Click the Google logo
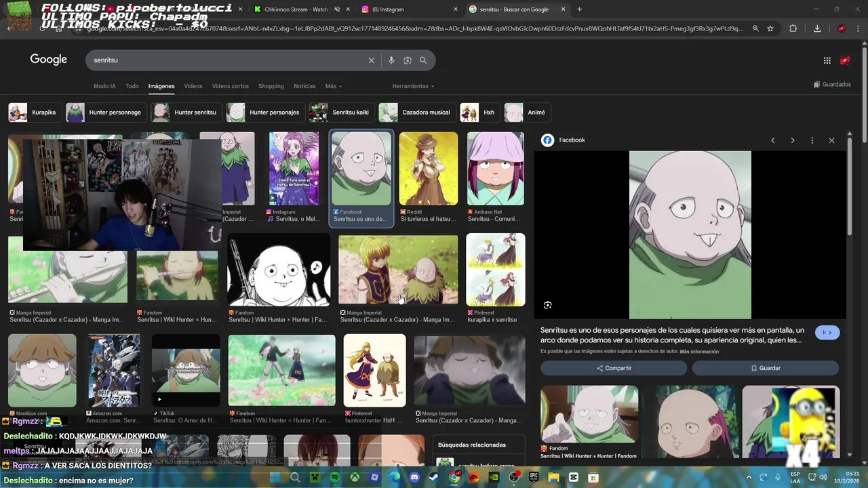 coord(49,60)
